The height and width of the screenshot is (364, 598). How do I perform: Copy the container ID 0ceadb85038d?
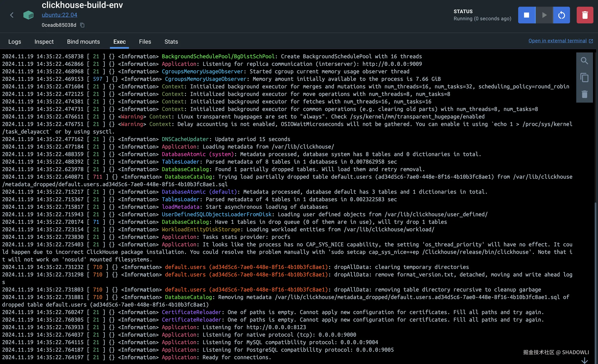pos(82,25)
